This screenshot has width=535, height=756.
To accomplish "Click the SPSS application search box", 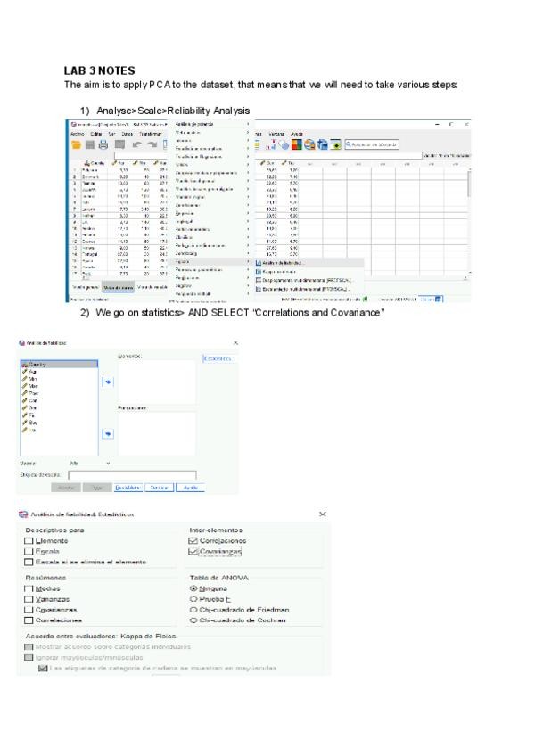I will (x=372, y=144).
